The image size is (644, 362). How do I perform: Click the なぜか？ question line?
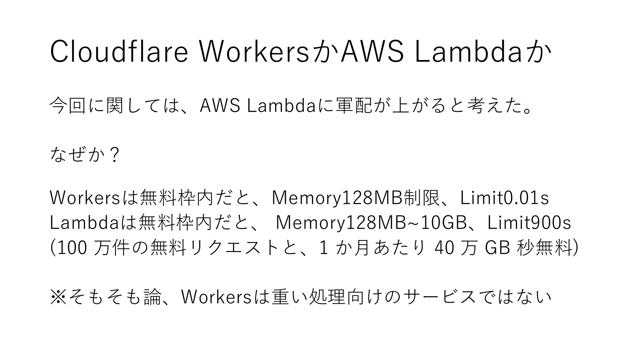[x=85, y=155]
